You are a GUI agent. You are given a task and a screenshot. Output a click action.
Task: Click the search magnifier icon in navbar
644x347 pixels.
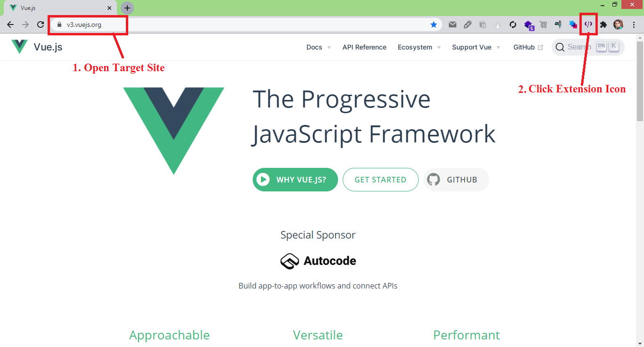(x=560, y=47)
